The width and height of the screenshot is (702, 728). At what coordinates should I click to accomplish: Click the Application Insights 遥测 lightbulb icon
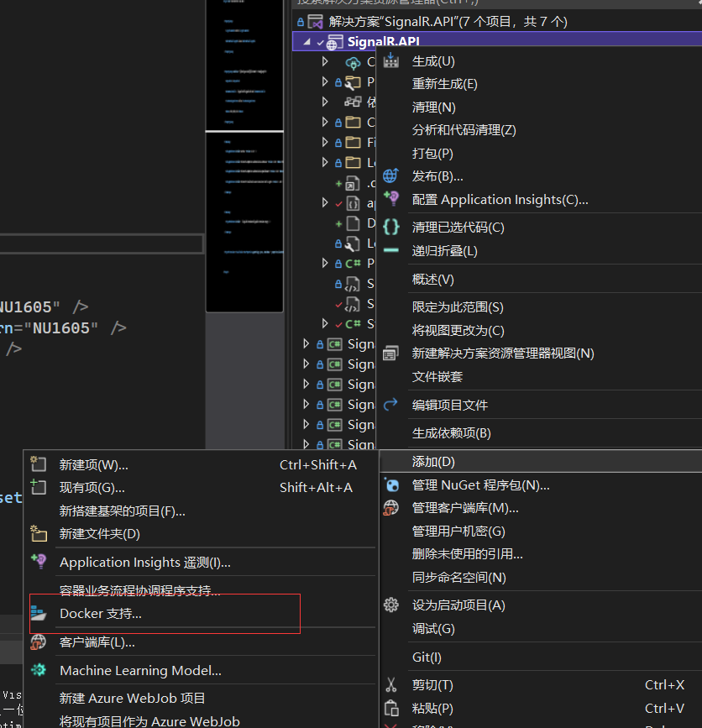[38, 561]
